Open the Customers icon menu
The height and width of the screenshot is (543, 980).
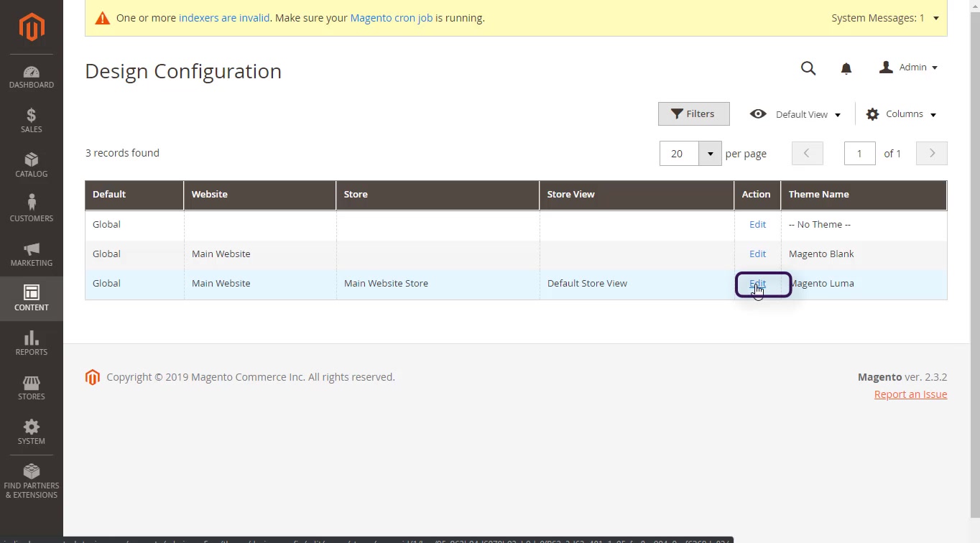click(32, 209)
